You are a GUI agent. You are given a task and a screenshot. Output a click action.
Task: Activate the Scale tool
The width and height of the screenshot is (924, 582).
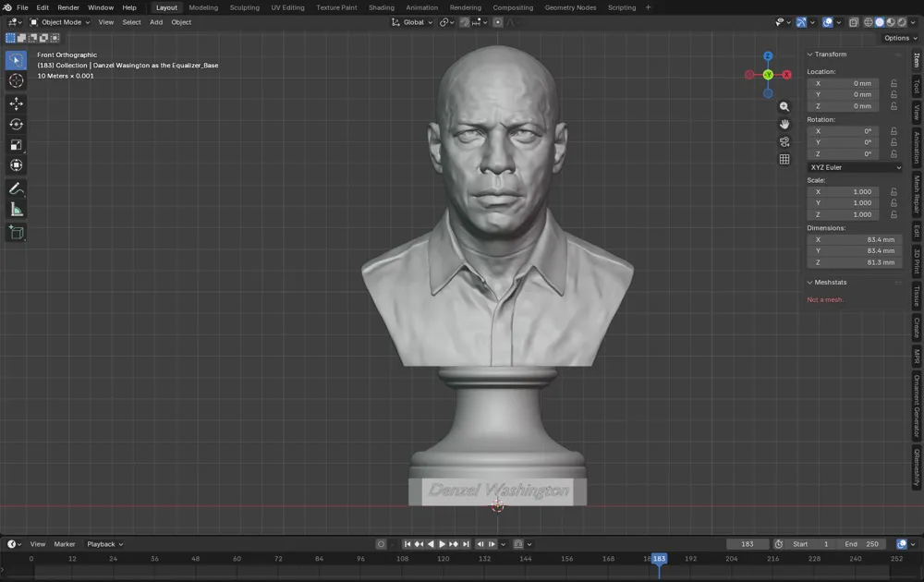(x=16, y=145)
